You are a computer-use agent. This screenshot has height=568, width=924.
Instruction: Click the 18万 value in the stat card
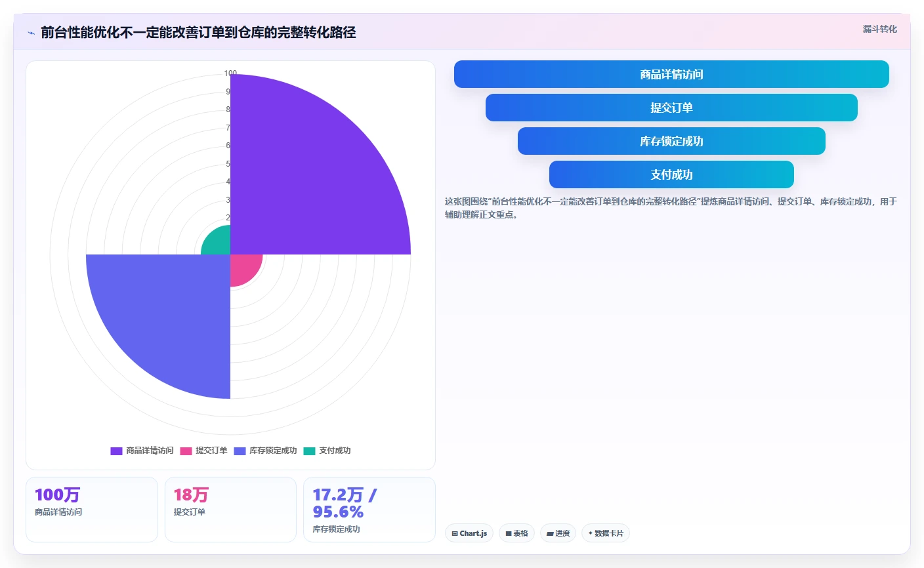pos(191,495)
